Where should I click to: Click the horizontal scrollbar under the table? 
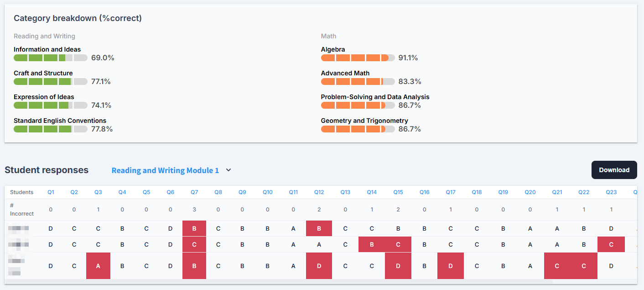tap(278, 282)
